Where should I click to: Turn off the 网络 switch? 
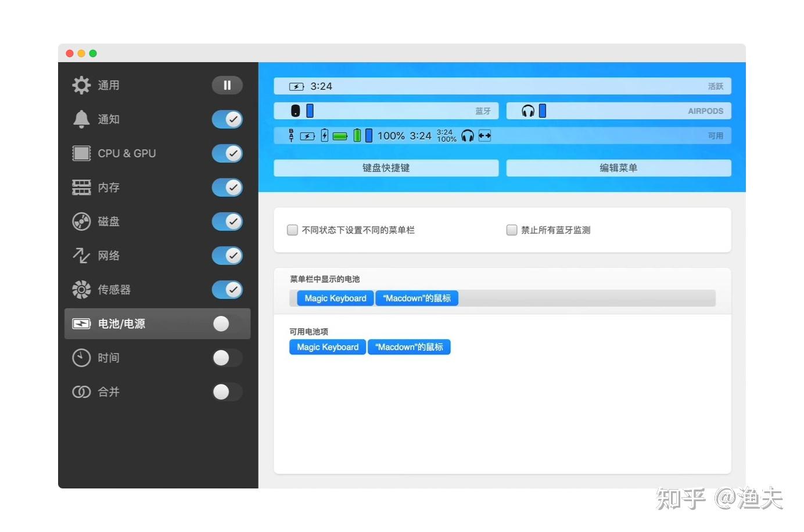[227, 256]
